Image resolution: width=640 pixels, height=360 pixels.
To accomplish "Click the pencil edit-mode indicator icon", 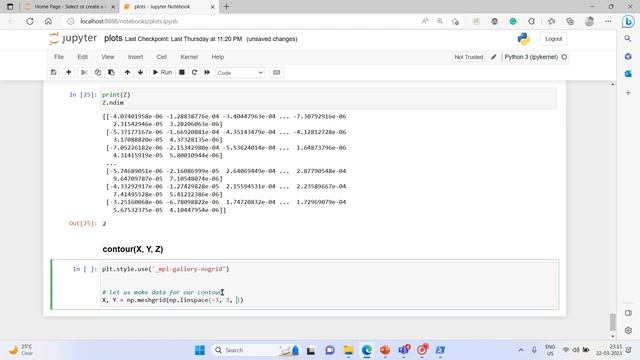I will coord(493,57).
